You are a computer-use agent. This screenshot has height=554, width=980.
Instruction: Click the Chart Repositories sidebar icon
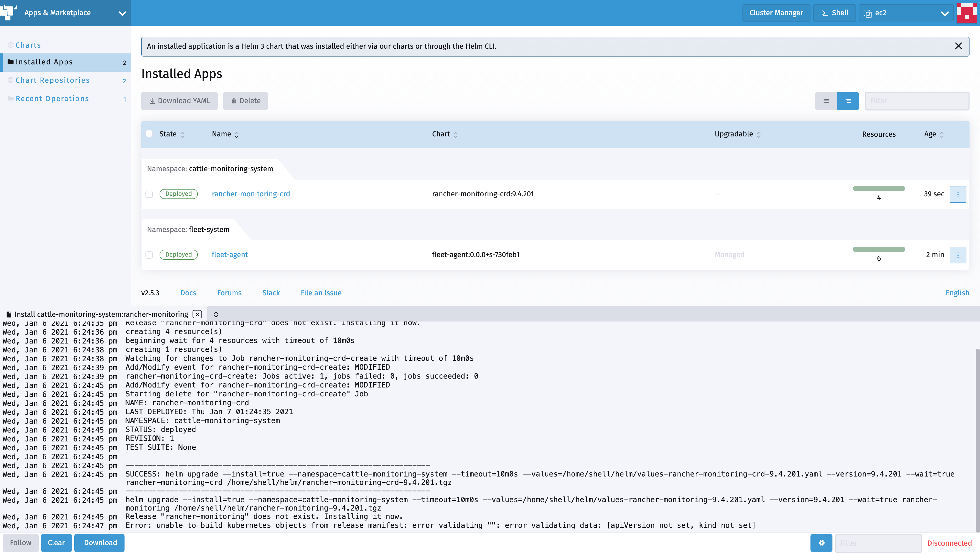[11, 80]
